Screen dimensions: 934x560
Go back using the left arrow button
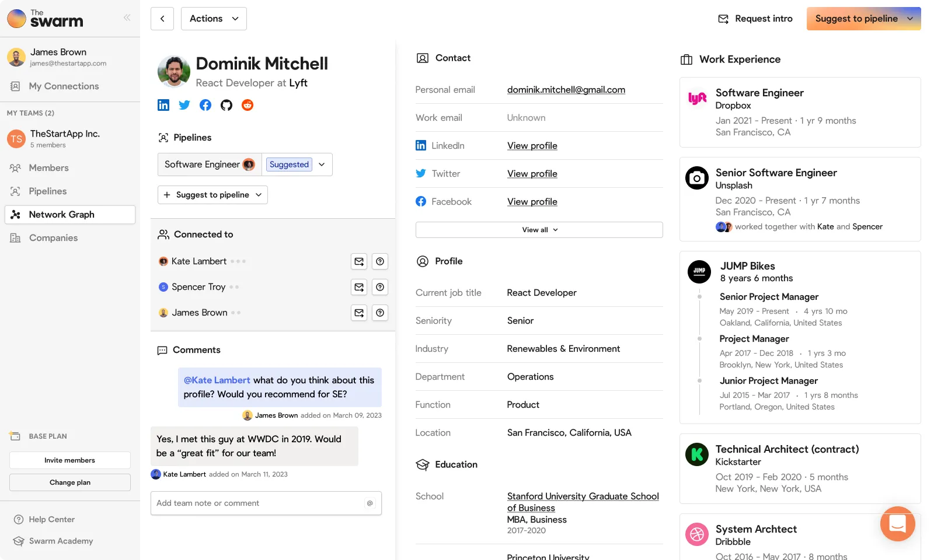[162, 19]
